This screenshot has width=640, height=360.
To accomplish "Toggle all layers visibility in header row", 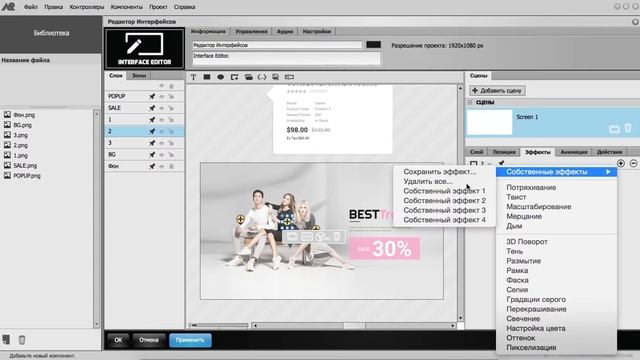I will [162, 86].
